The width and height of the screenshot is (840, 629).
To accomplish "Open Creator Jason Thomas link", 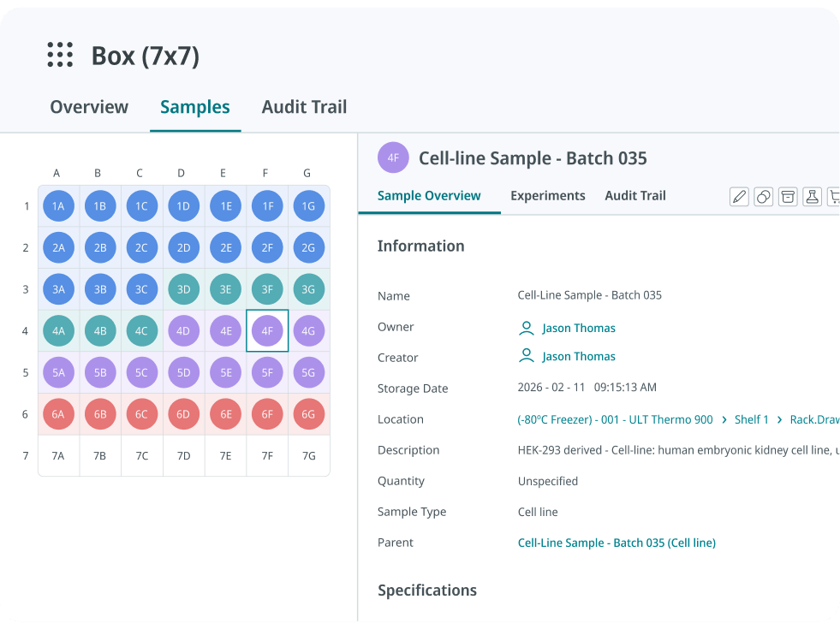I will [579, 357].
